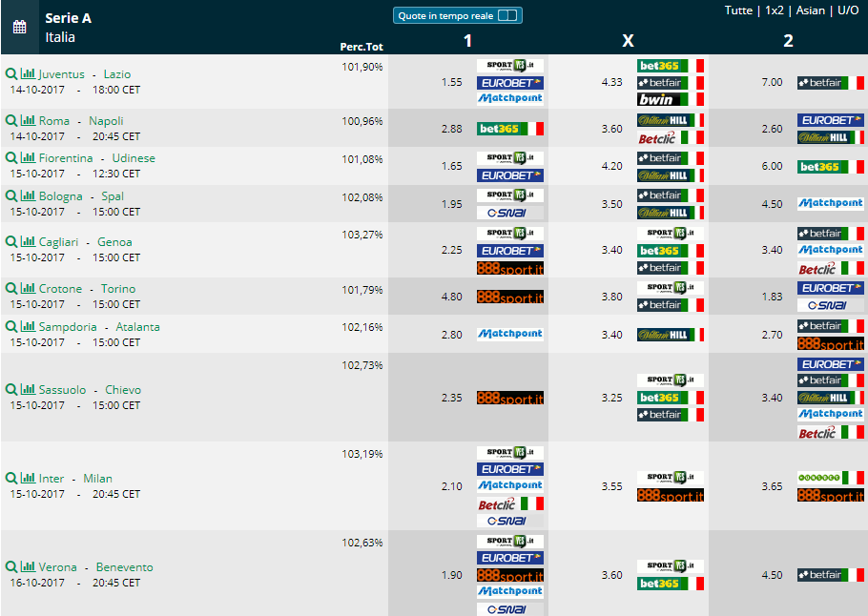Select the Tutte odds filter
The image size is (868, 616).
click(738, 10)
